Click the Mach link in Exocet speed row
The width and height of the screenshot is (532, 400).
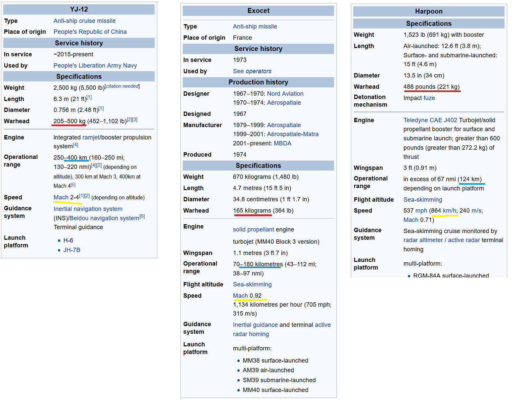240,296
